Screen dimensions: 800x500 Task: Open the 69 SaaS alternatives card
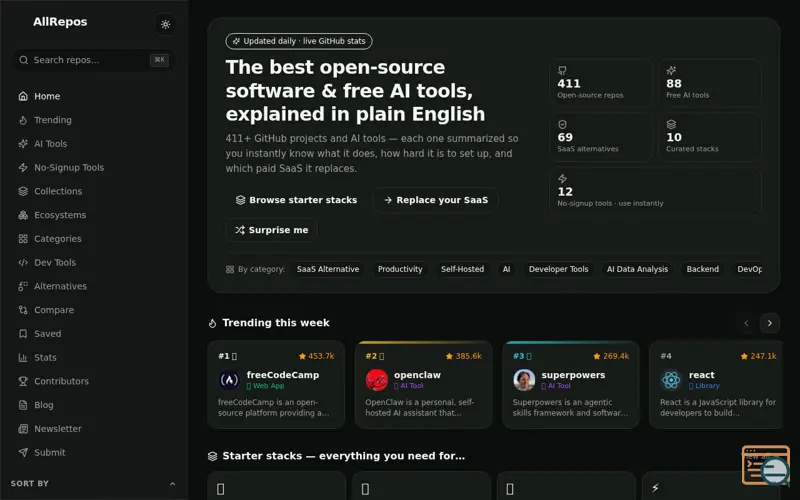[601, 137]
